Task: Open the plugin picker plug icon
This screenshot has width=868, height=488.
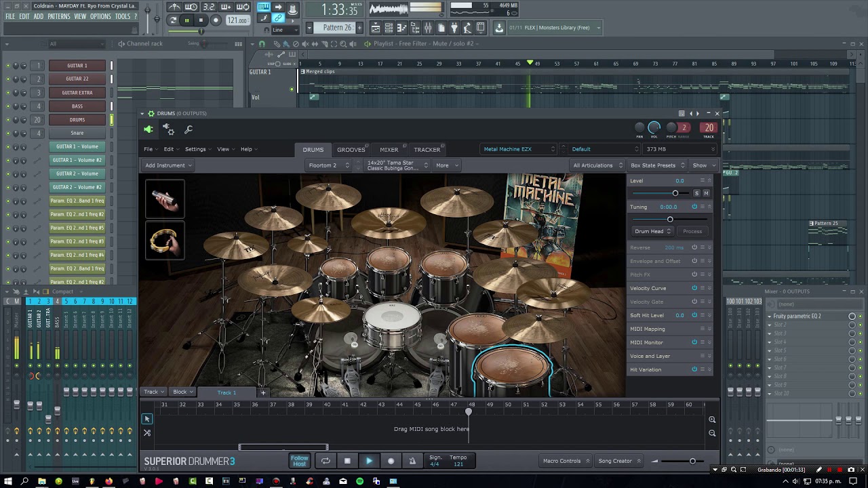Action: point(454,28)
